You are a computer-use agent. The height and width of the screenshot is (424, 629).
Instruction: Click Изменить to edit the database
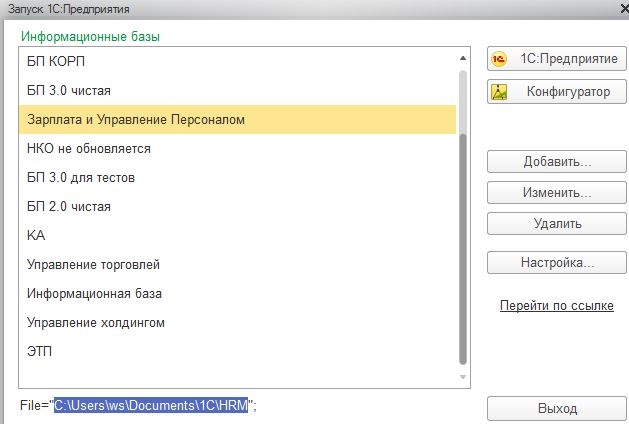pos(556,192)
